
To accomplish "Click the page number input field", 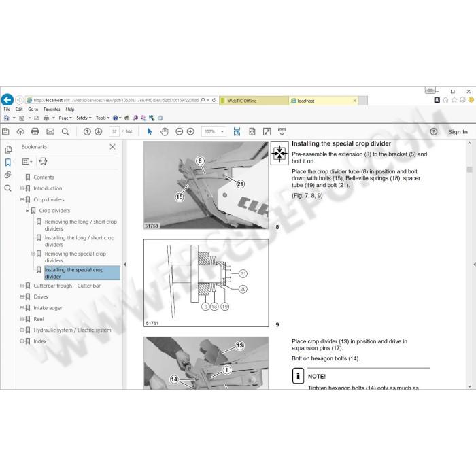I will click(x=114, y=131).
